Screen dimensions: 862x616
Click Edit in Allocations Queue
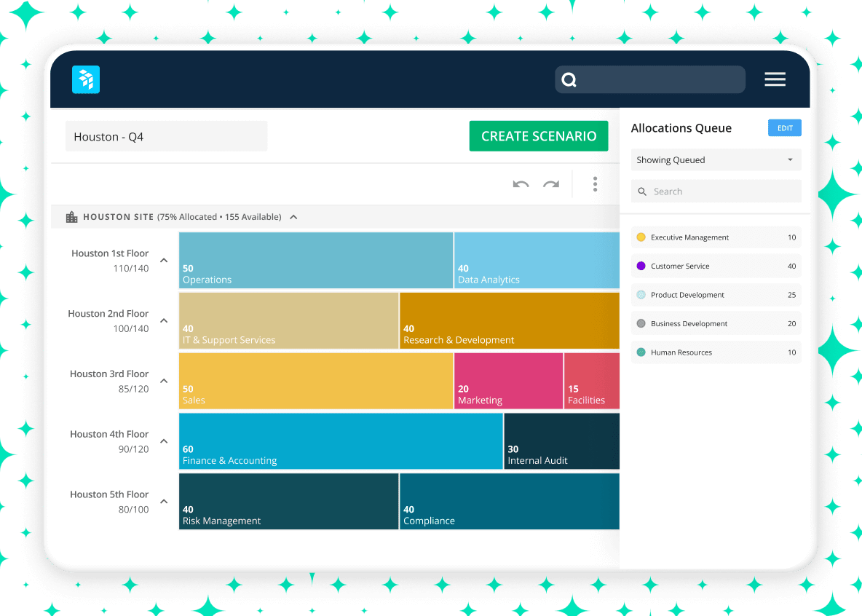(784, 128)
